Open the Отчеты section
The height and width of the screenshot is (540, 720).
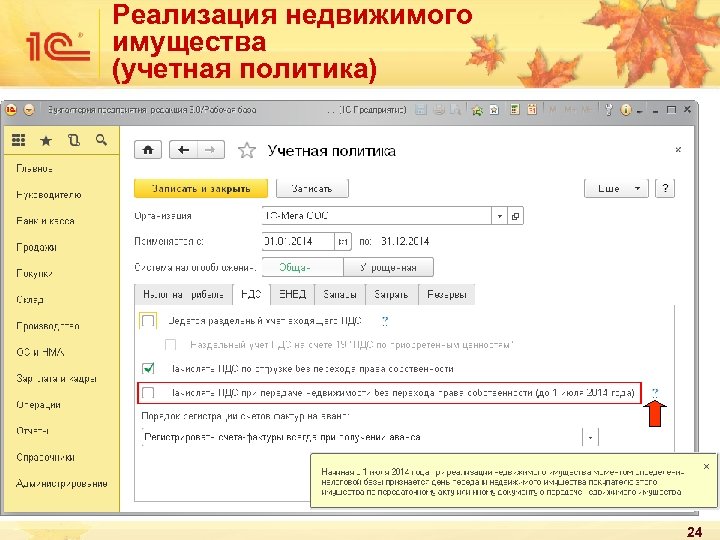33,431
